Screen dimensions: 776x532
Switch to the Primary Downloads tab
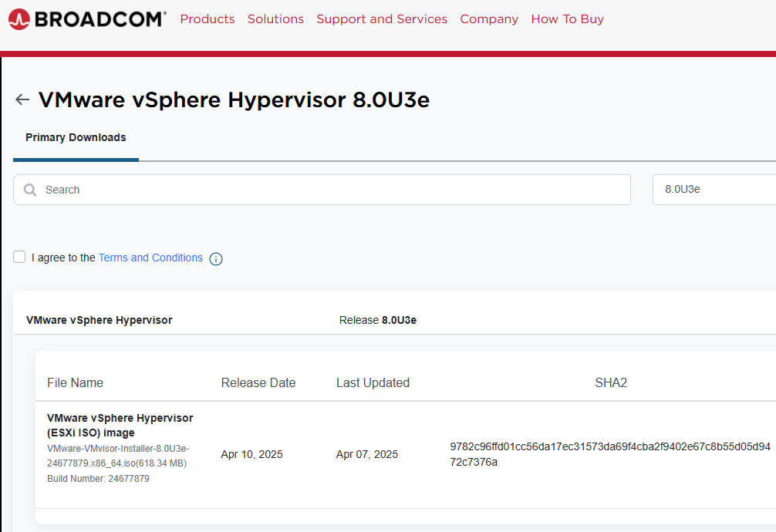coord(76,137)
